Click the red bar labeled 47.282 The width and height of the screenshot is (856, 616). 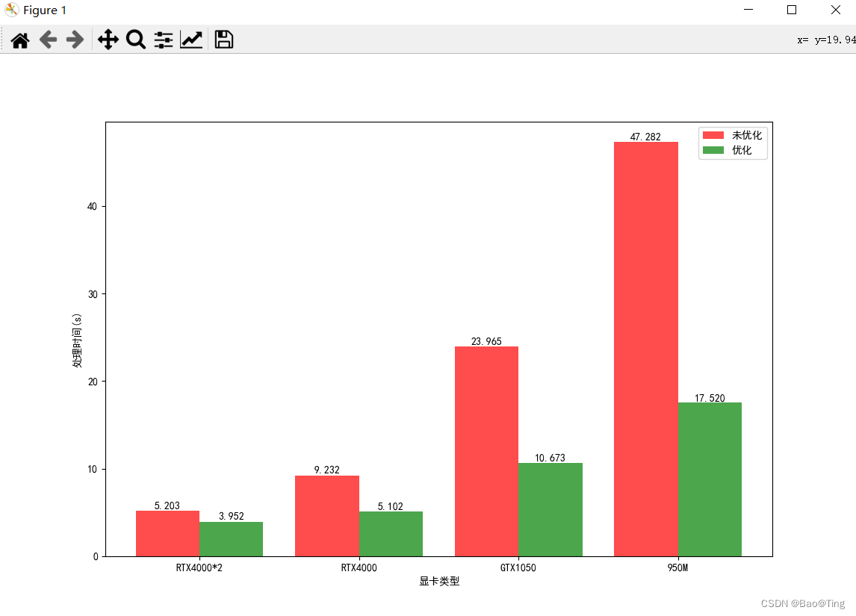pos(646,349)
